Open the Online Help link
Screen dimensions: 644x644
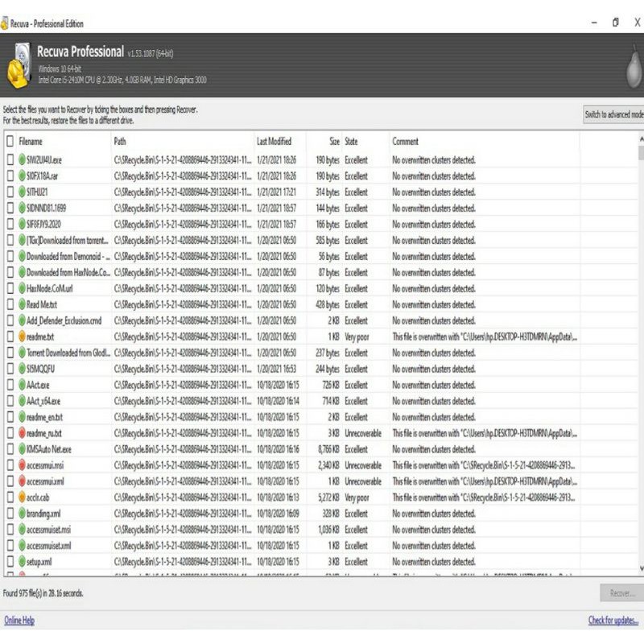[19, 621]
